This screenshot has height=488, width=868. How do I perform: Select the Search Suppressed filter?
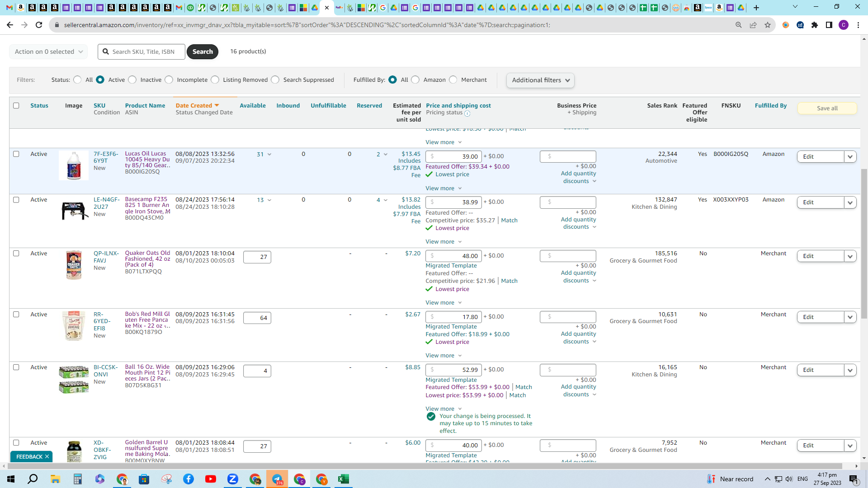coord(275,80)
